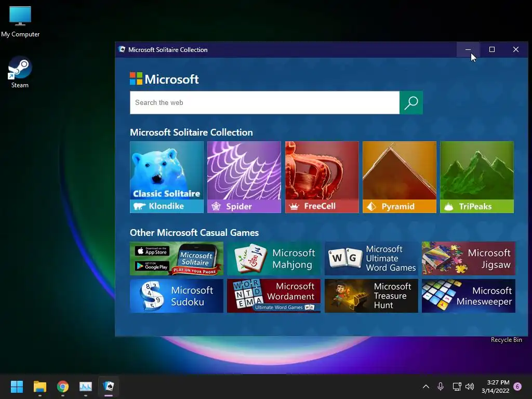The image size is (532, 399).
Task: Open the App Store download badge
Action: pyautogui.click(x=152, y=251)
